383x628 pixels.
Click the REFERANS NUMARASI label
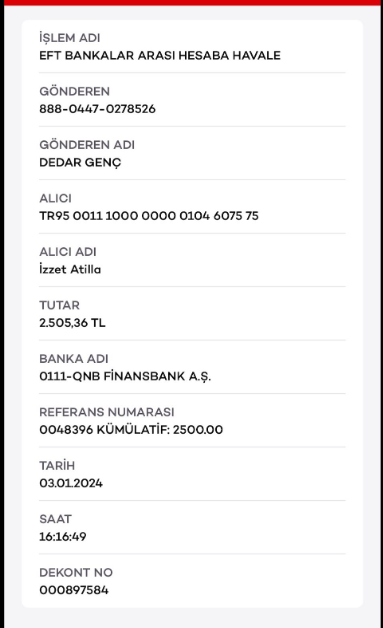(107, 412)
